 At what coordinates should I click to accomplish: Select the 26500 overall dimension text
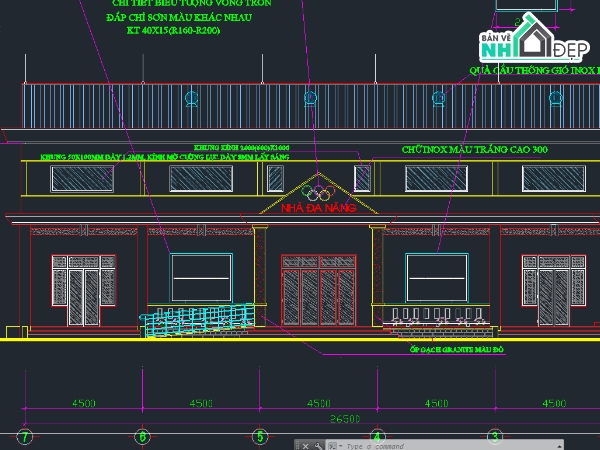click(345, 419)
